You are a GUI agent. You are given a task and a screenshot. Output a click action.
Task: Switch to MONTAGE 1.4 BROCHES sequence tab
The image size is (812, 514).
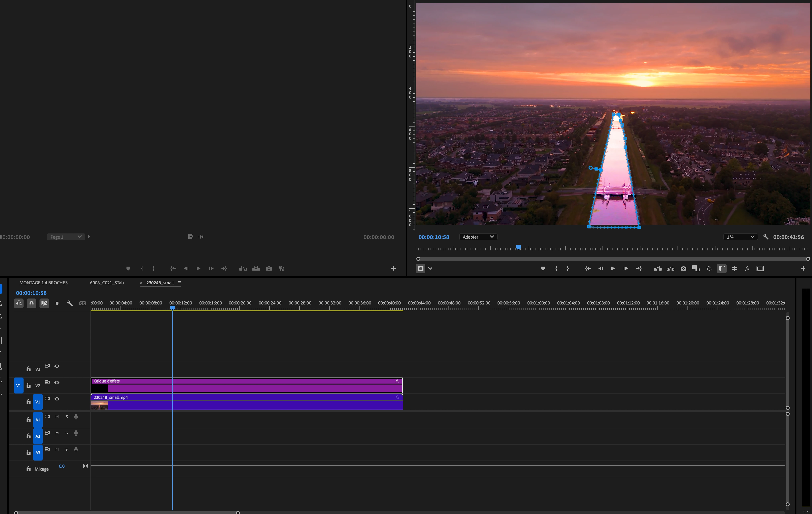(x=43, y=283)
